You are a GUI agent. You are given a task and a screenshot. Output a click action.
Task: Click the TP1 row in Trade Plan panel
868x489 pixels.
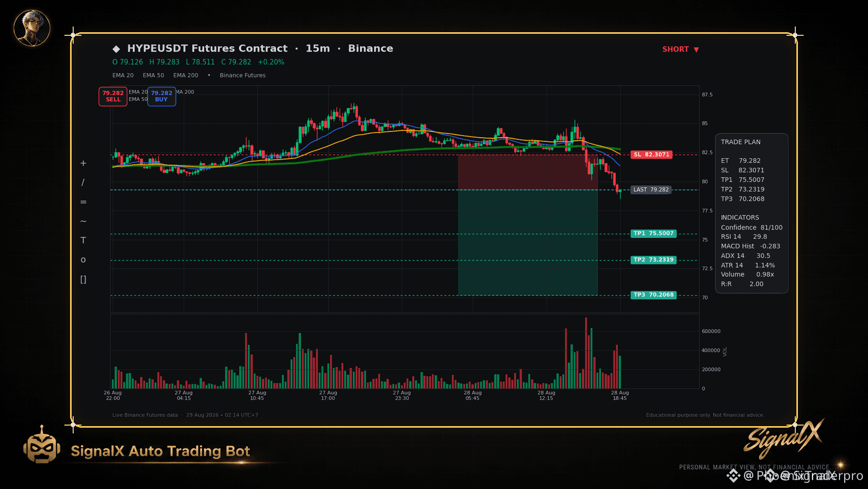[742, 180]
